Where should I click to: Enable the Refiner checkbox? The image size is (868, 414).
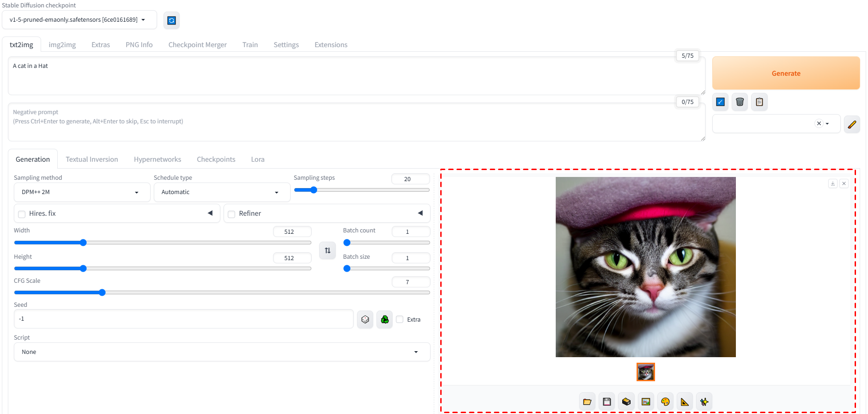(x=231, y=214)
